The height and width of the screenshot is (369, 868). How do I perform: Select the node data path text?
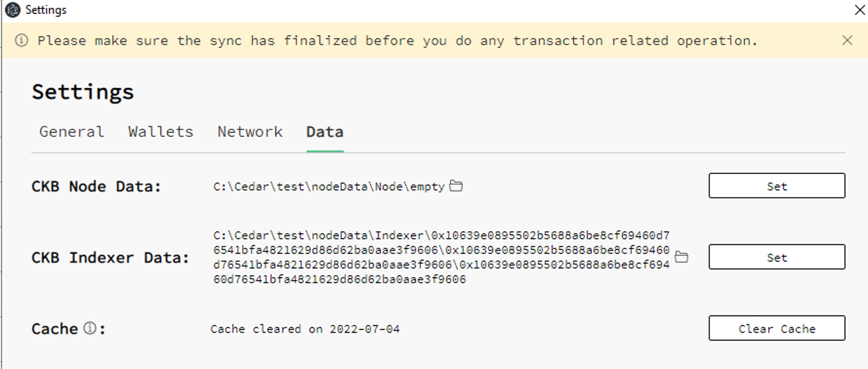pyautogui.click(x=328, y=186)
